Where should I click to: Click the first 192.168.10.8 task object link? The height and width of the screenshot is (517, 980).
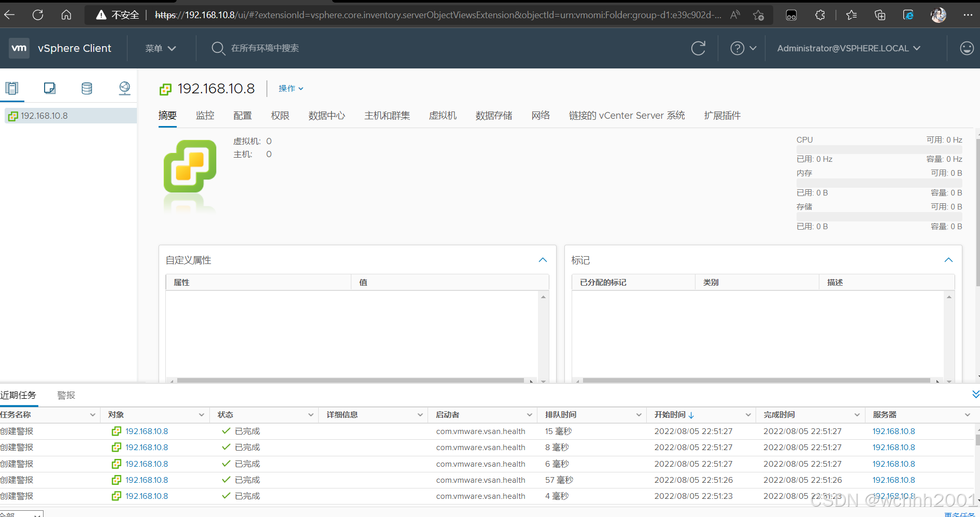click(x=147, y=431)
